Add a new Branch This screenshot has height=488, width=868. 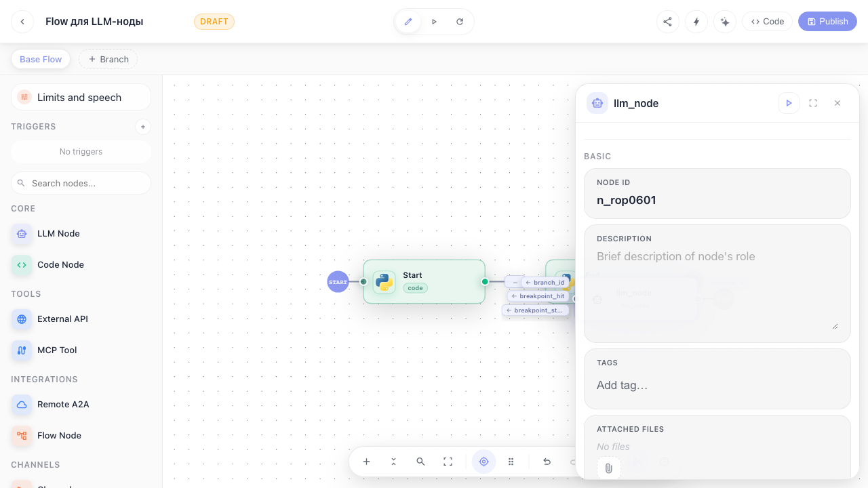point(108,59)
